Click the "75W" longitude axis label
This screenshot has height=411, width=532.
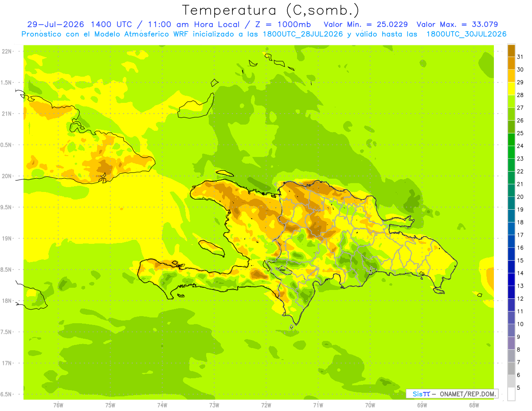tap(110, 405)
